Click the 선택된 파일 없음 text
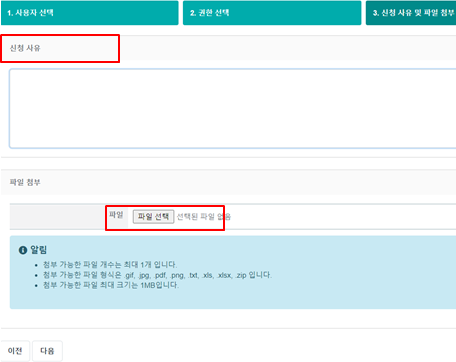This screenshot has width=456, height=362. pos(203,217)
